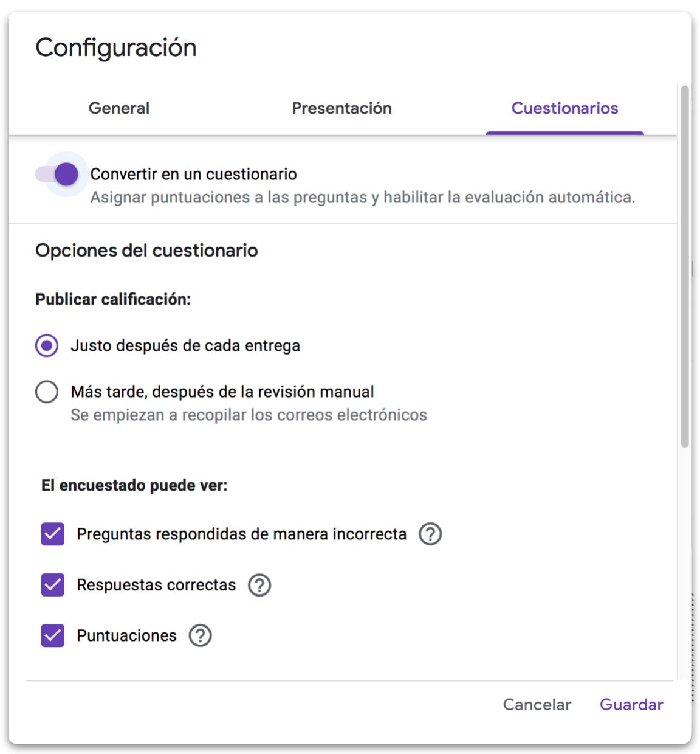
Task: Open help icon next to Puntuaciones
Action: click(200, 635)
